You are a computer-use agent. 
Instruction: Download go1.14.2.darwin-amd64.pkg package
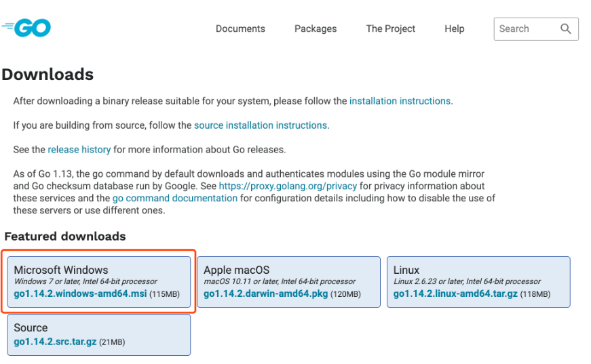point(266,294)
